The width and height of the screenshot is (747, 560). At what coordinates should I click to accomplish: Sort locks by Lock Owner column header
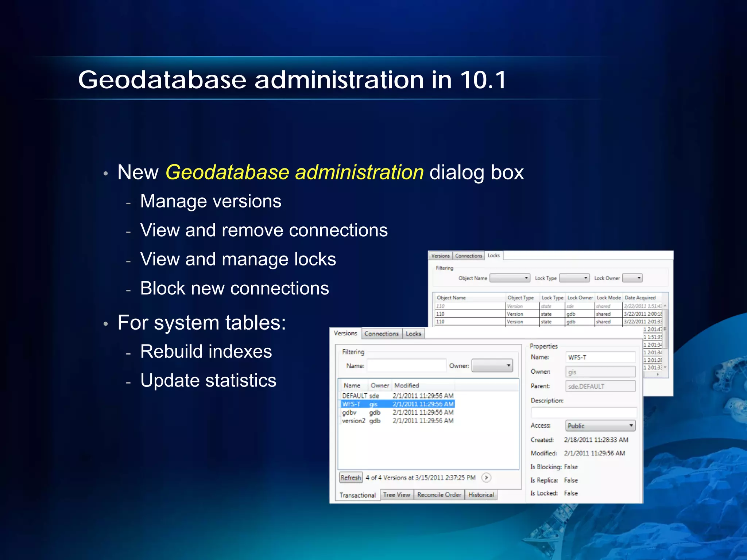tap(580, 297)
